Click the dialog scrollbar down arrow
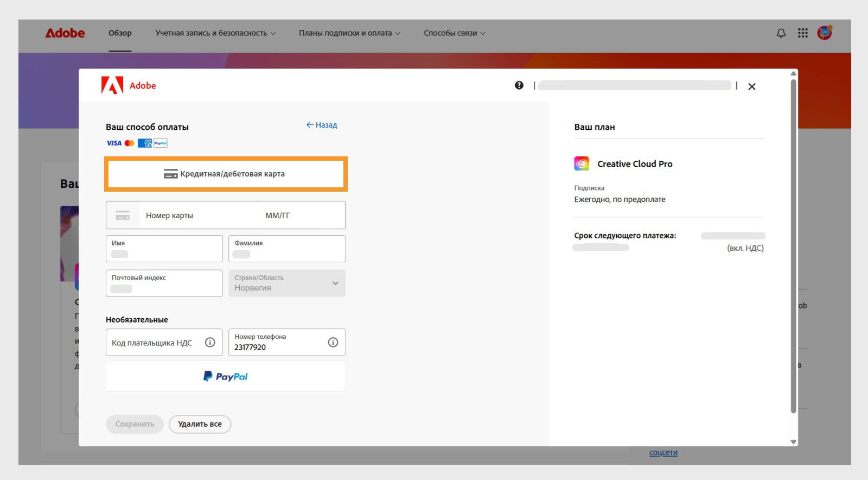 click(x=794, y=442)
